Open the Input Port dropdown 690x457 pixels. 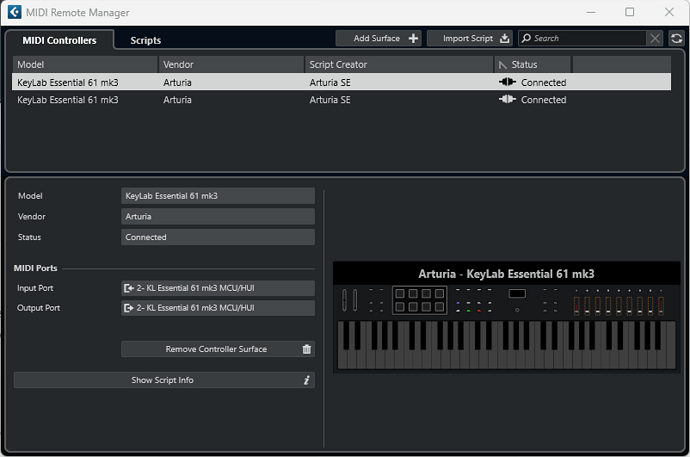(x=218, y=288)
